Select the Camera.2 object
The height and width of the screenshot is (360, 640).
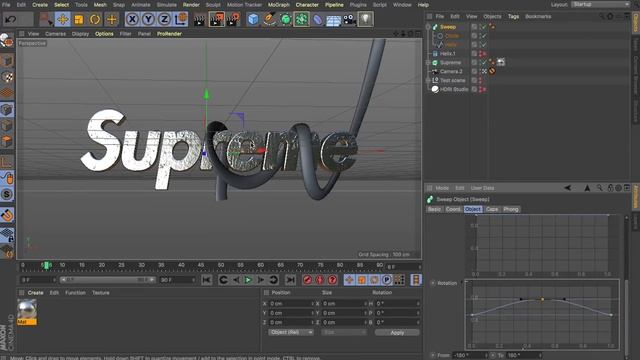click(451, 71)
